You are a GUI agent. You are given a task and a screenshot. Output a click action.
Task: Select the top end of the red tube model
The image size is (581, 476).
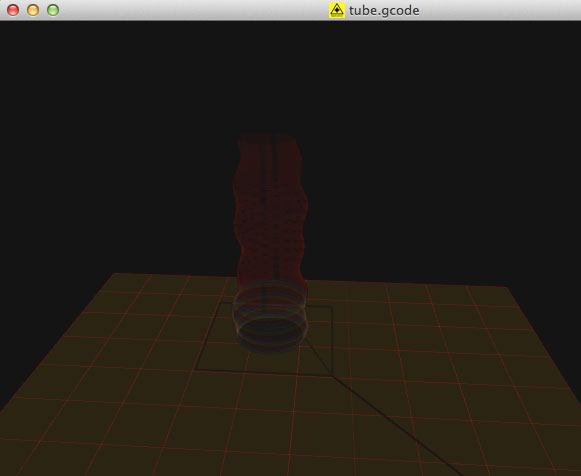point(268,139)
